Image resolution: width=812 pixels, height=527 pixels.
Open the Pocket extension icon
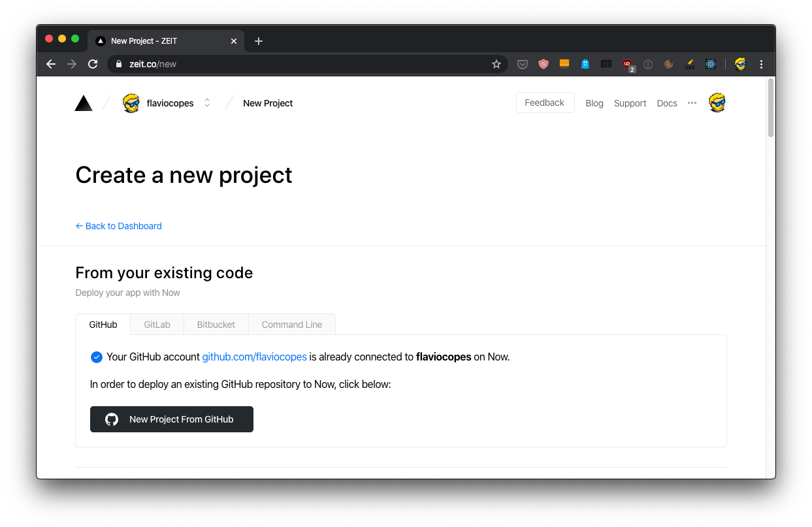click(x=523, y=64)
